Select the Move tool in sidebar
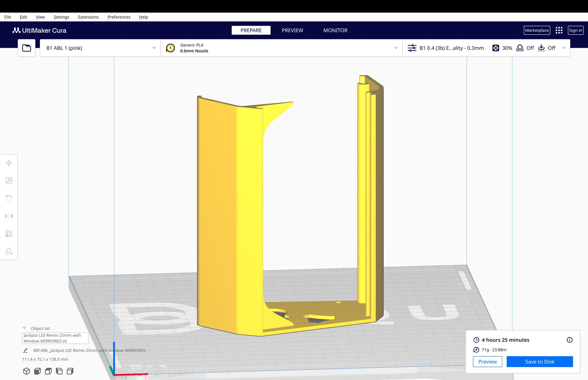The width and height of the screenshot is (588, 380). (x=9, y=163)
